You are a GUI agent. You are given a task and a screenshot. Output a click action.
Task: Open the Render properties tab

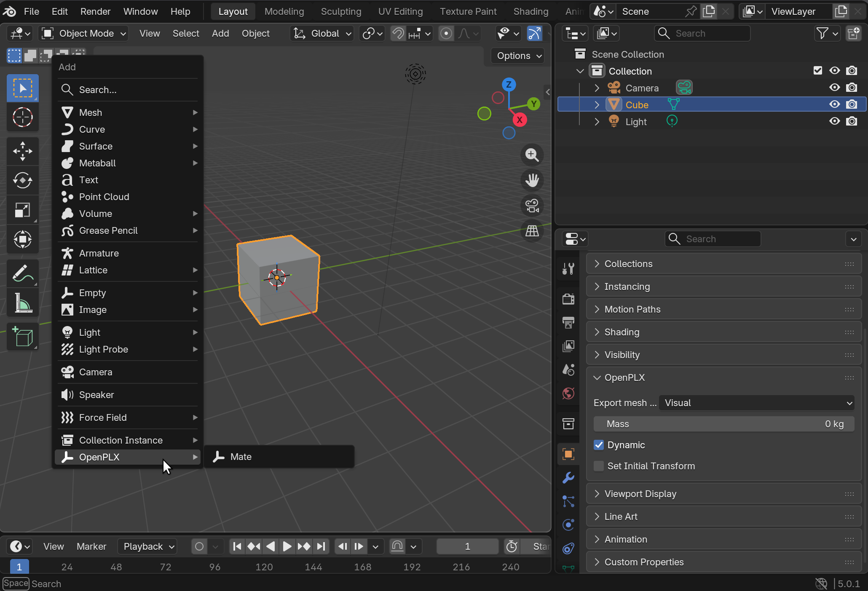(x=568, y=299)
